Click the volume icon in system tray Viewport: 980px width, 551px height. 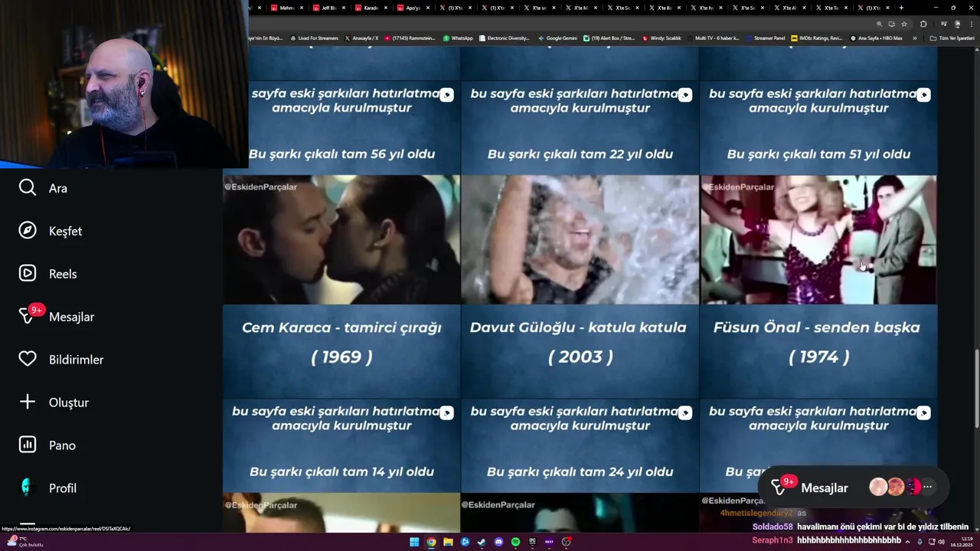pos(941,542)
